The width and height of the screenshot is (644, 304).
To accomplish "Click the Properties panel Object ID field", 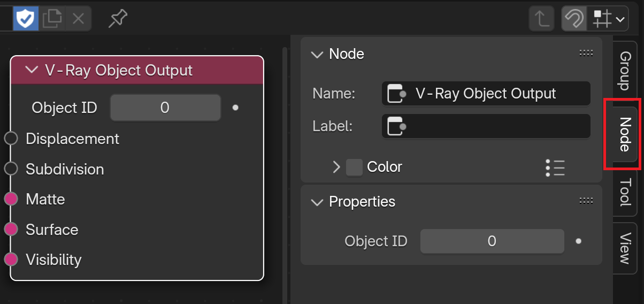I will [492, 241].
